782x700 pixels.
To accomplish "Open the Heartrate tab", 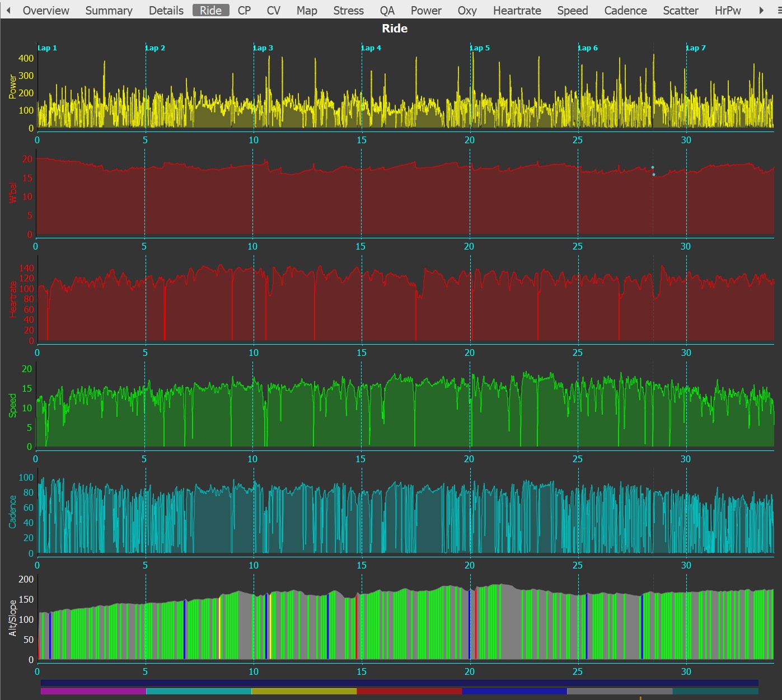I will tap(517, 10).
